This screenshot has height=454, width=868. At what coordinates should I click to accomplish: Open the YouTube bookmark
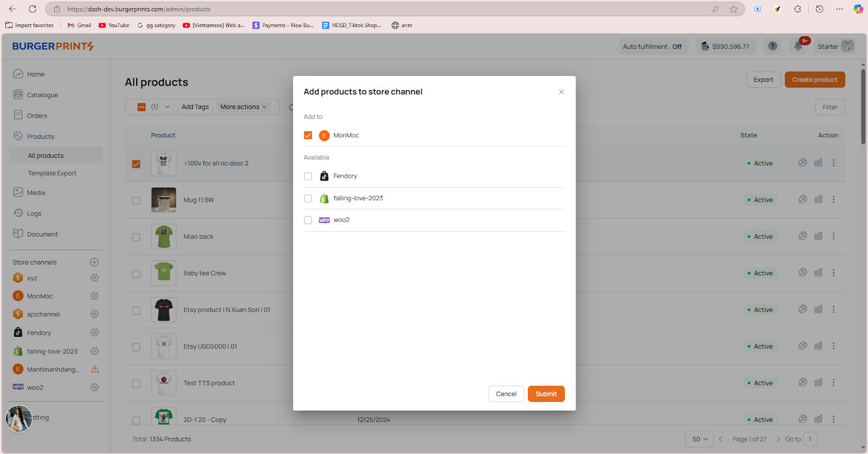point(114,25)
